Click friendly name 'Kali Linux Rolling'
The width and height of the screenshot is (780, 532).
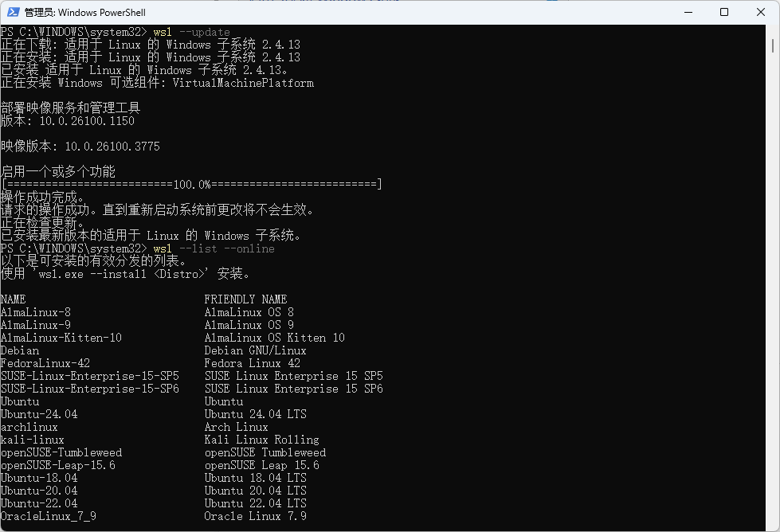pos(261,440)
